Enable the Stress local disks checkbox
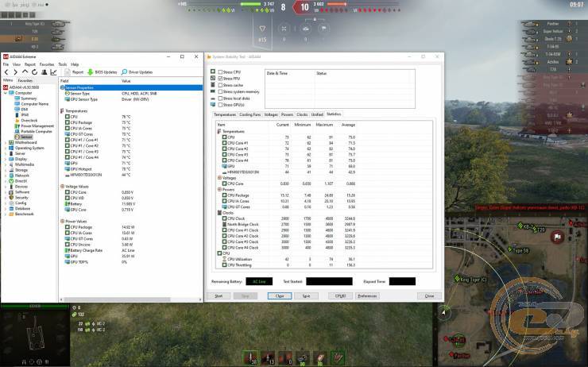This screenshot has width=588, height=367. 220,99
